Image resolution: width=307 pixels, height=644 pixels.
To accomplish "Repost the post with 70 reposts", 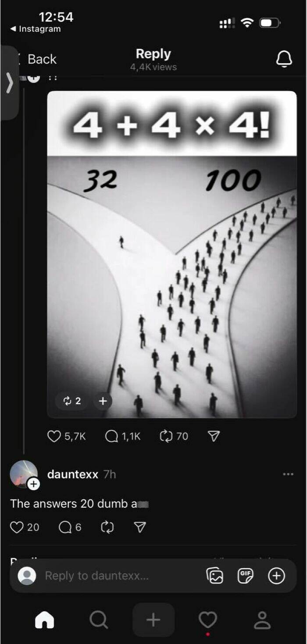I will [x=167, y=436].
